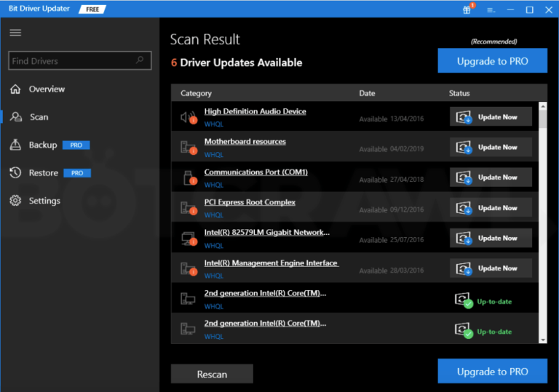
Task: Click the bottom Upgrade to PRO button
Action: (x=492, y=371)
